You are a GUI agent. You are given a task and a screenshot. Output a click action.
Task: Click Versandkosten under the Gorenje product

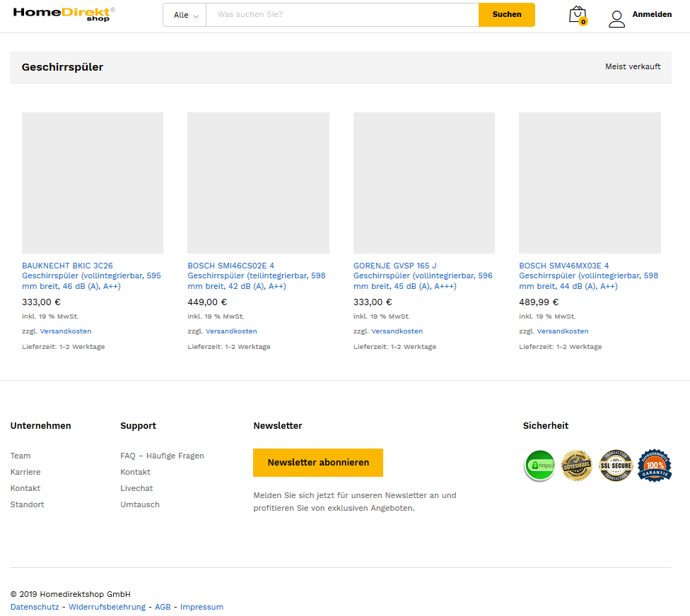point(397,331)
